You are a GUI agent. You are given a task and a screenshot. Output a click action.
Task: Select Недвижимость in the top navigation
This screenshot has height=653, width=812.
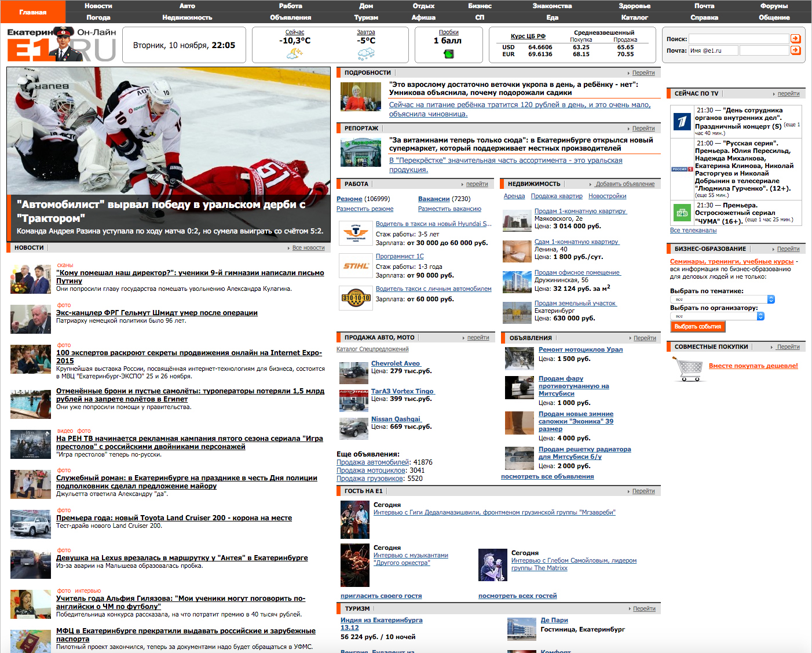point(187,17)
